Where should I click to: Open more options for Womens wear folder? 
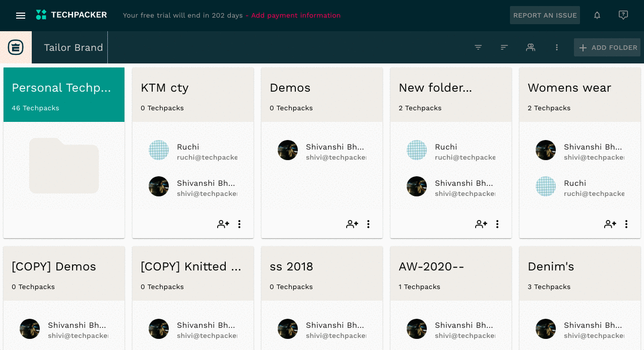pos(626,224)
